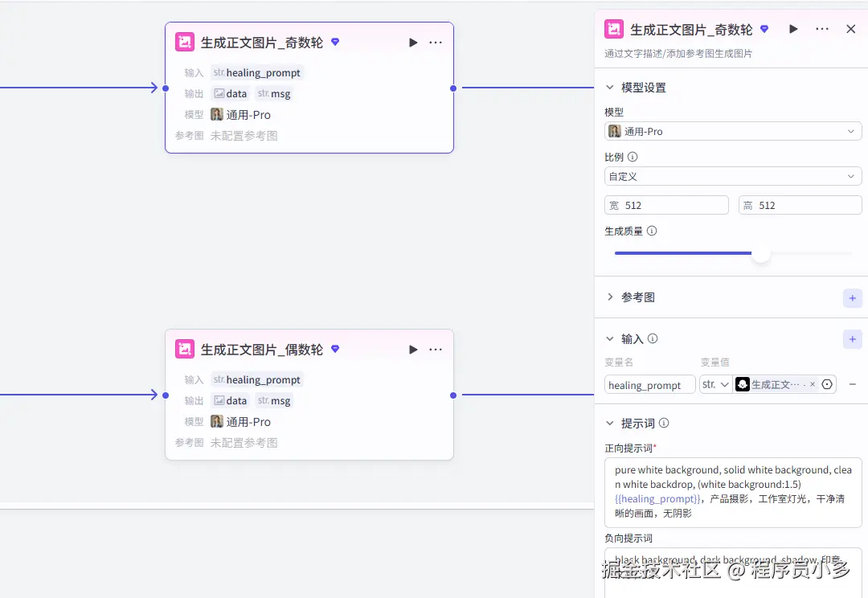868x598 pixels.
Task: Remove the healing_prompt variable with the minus button
Action: pos(853,384)
